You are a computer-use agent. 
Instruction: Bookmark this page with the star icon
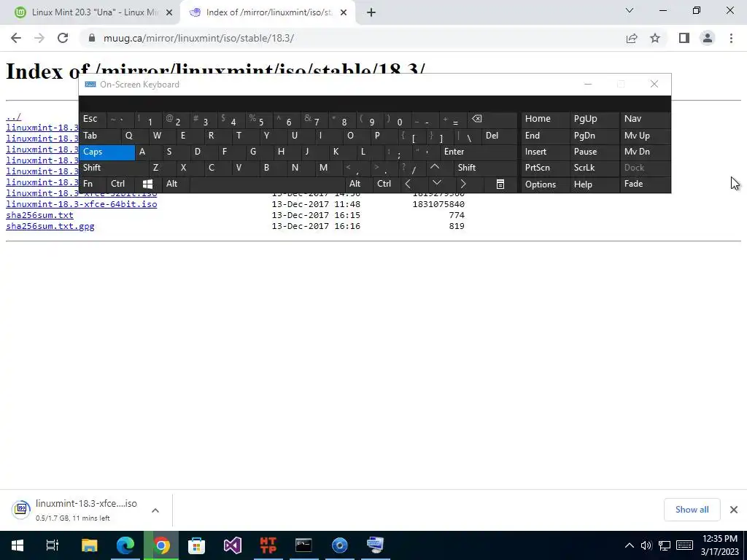(655, 38)
